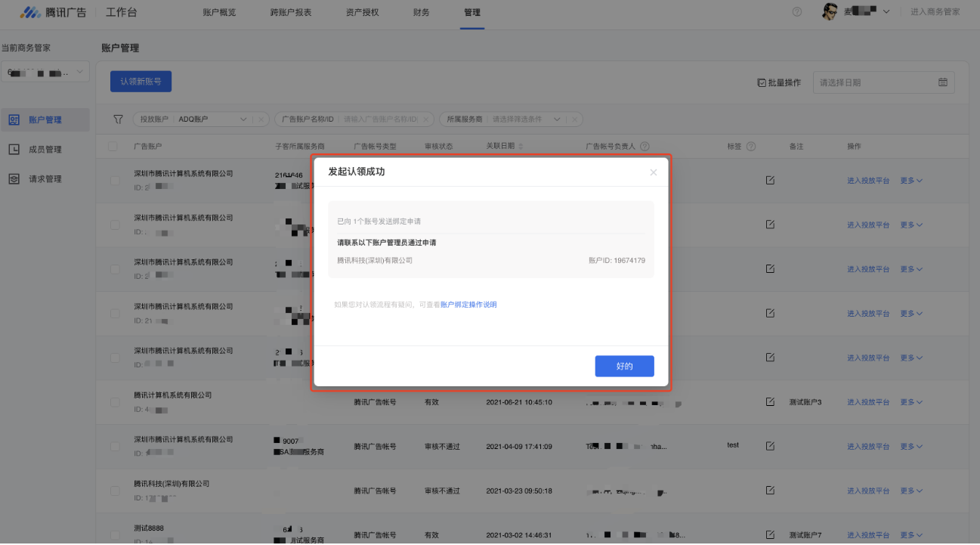Click 进入商务管家 link

point(935,12)
